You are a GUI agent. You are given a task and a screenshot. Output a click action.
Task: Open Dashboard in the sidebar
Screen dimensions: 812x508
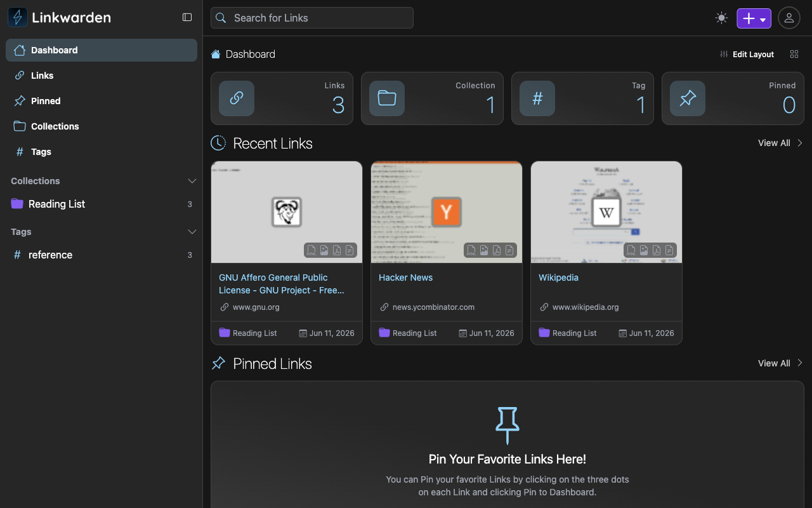pos(101,50)
